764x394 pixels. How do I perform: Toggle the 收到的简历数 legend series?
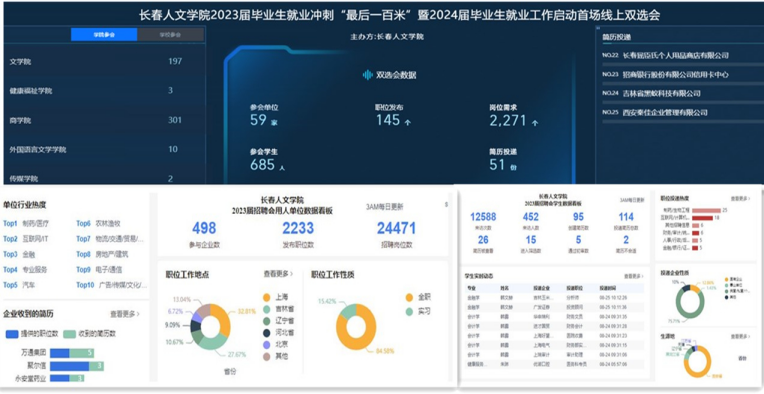point(90,334)
